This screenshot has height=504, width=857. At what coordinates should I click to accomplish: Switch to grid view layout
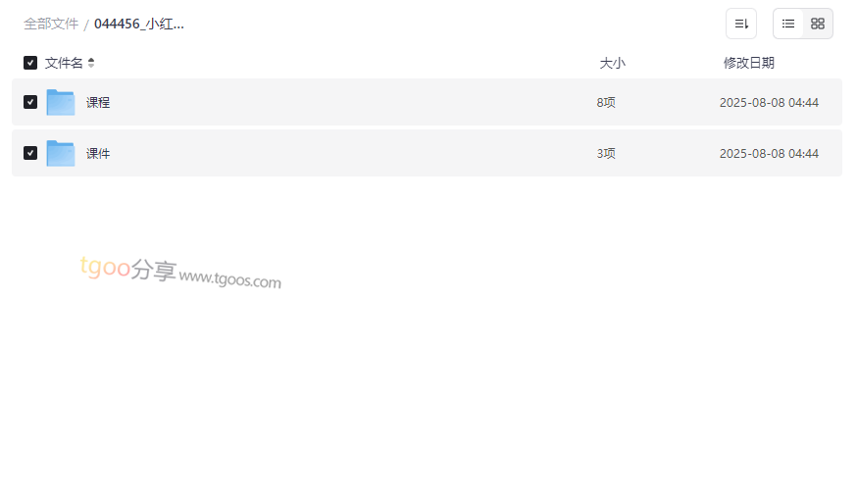818,24
